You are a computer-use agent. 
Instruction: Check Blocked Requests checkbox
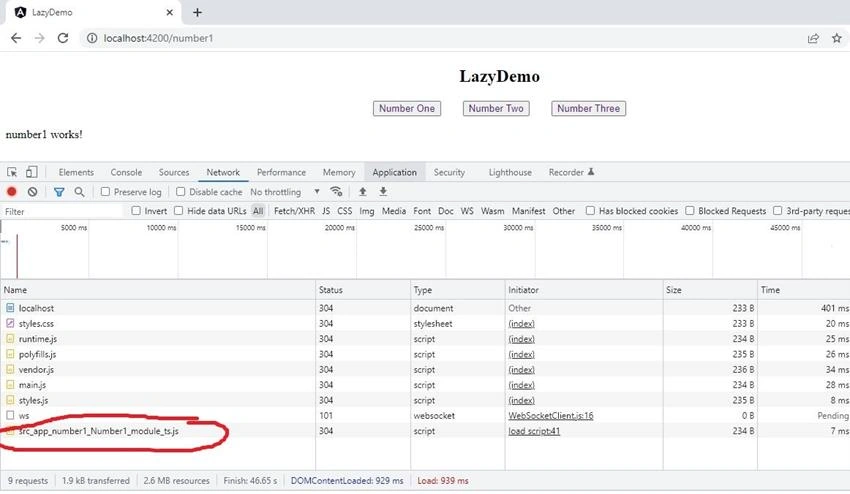690,210
